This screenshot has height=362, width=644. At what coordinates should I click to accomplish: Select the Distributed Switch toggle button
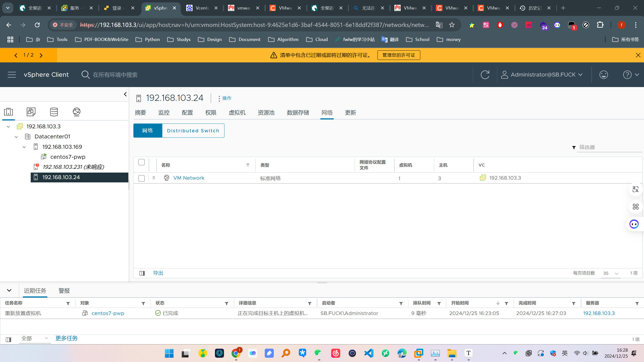[193, 131]
